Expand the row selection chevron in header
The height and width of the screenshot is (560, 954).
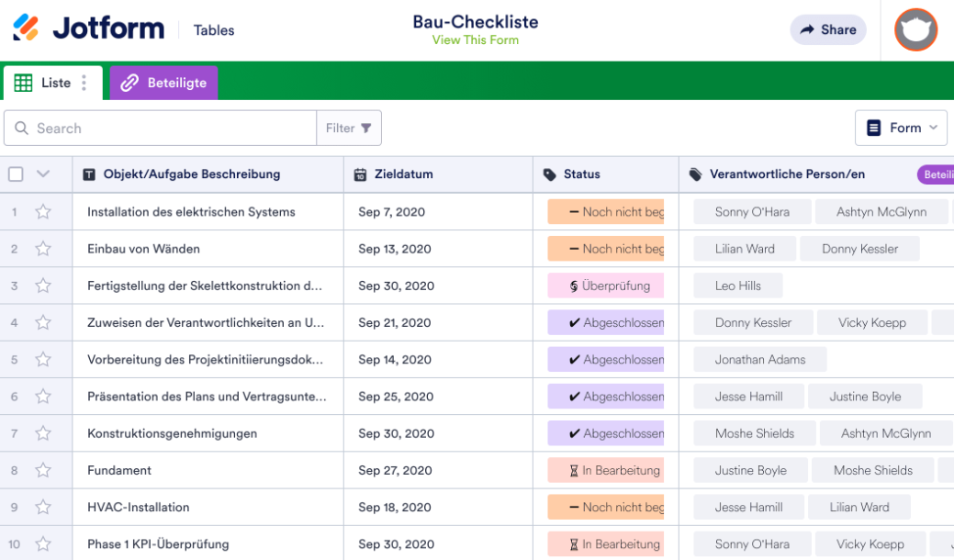click(42, 174)
